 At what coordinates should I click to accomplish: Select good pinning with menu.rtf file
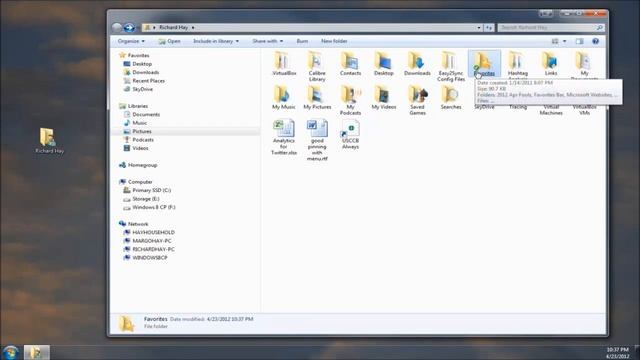tap(317, 140)
